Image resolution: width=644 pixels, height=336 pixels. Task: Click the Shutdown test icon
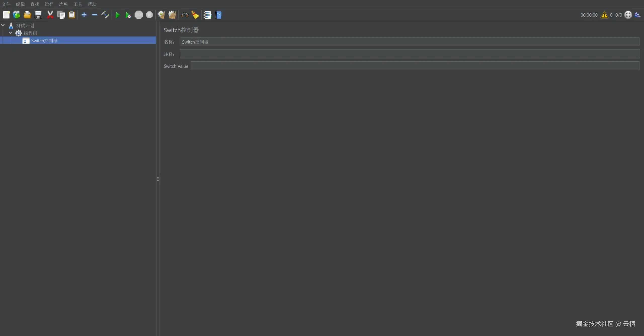(x=149, y=15)
